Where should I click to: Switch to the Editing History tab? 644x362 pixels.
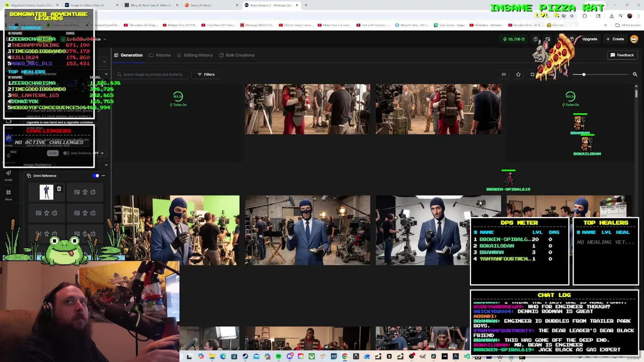point(195,55)
